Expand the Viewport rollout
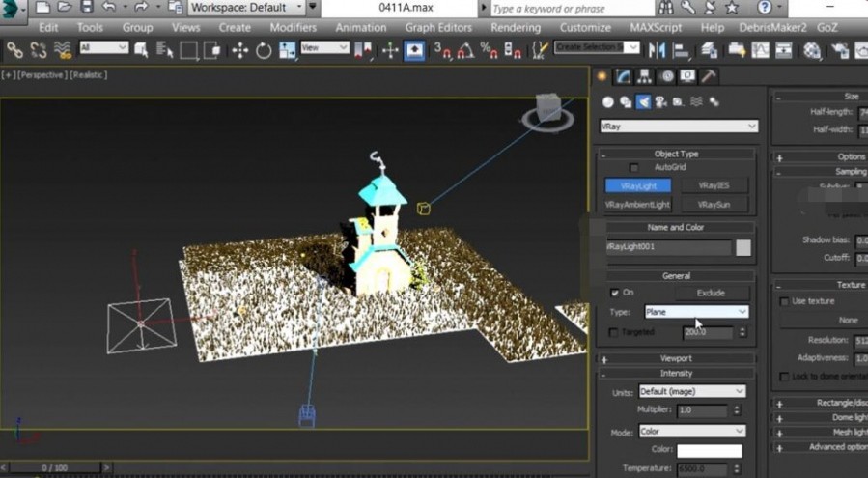The image size is (868, 478). pyautogui.click(x=676, y=359)
